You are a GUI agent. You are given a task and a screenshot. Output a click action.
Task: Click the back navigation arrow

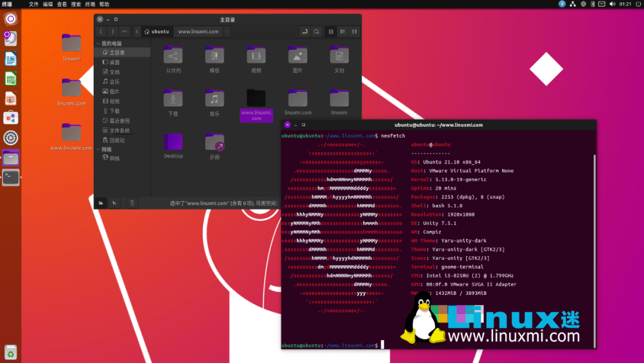(x=101, y=32)
